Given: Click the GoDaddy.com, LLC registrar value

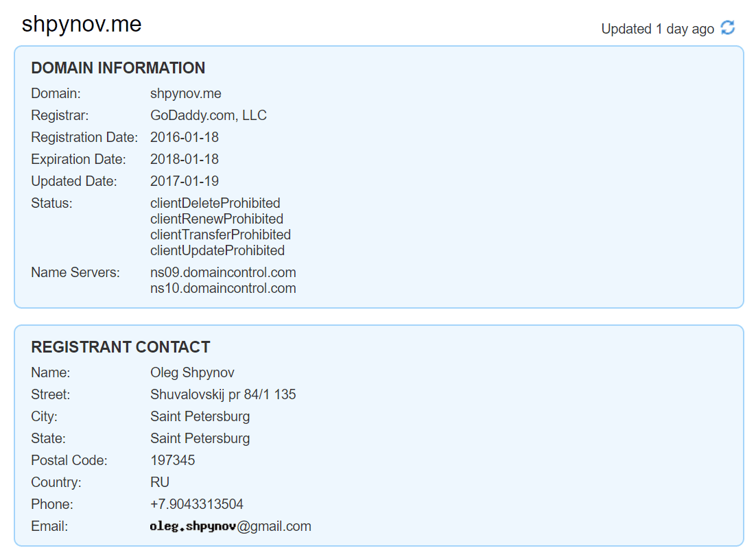Looking at the screenshot, I should [x=208, y=115].
